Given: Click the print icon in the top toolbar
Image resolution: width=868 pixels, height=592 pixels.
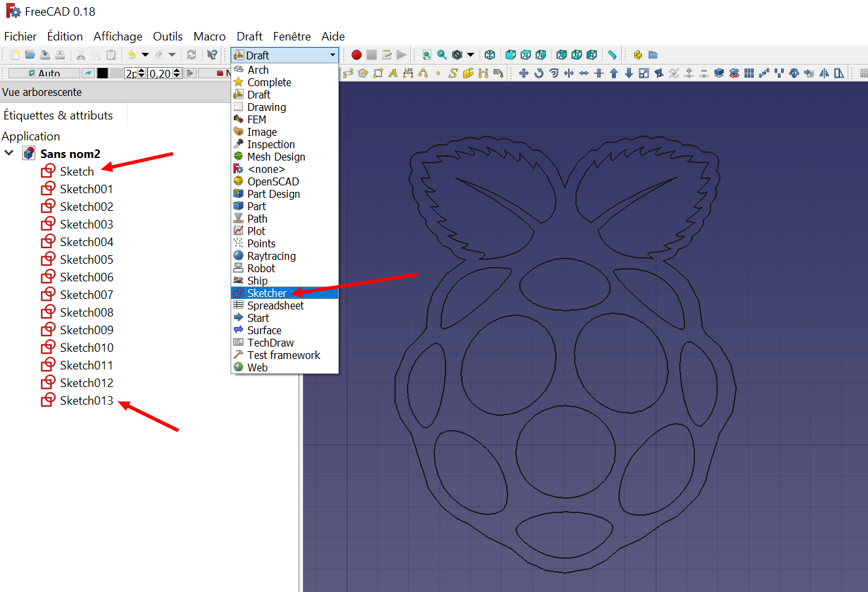Looking at the screenshot, I should point(60,55).
